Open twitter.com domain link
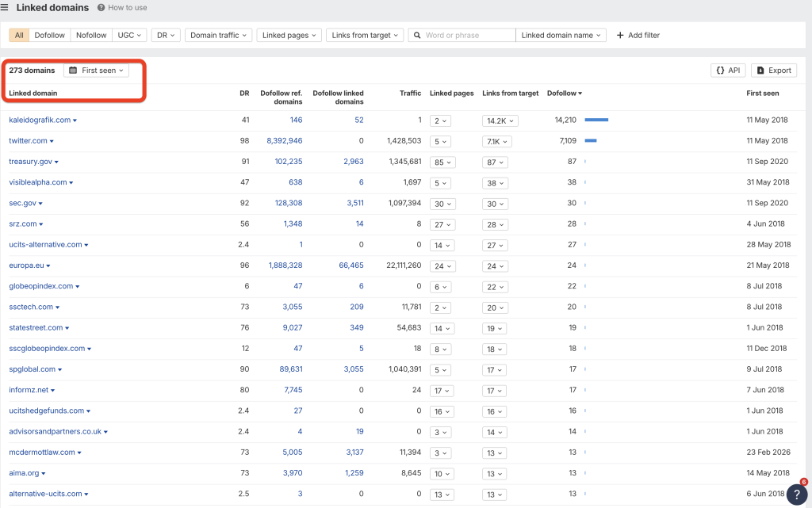812x508 pixels. (28, 141)
